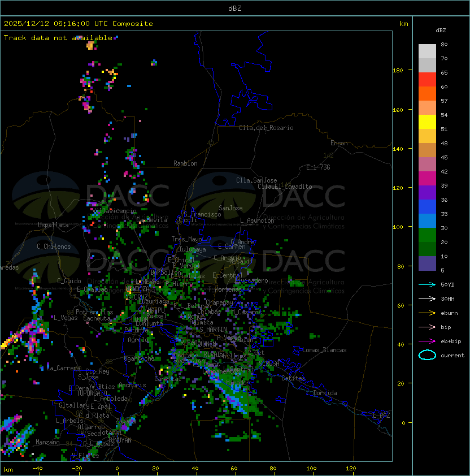Click the 'E_1-736' place label
Image resolution: width=470 pixels, height=476 pixels.
click(x=318, y=167)
